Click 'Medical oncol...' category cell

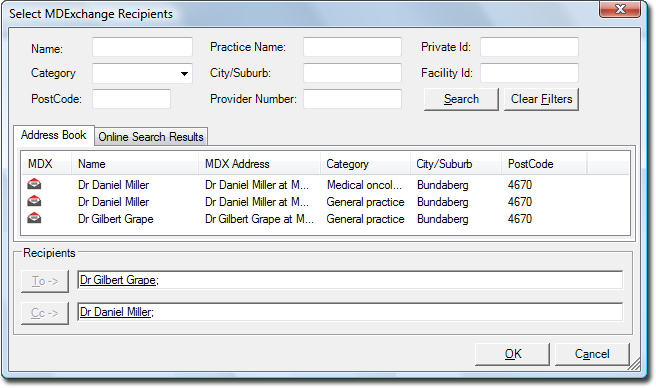click(x=364, y=185)
